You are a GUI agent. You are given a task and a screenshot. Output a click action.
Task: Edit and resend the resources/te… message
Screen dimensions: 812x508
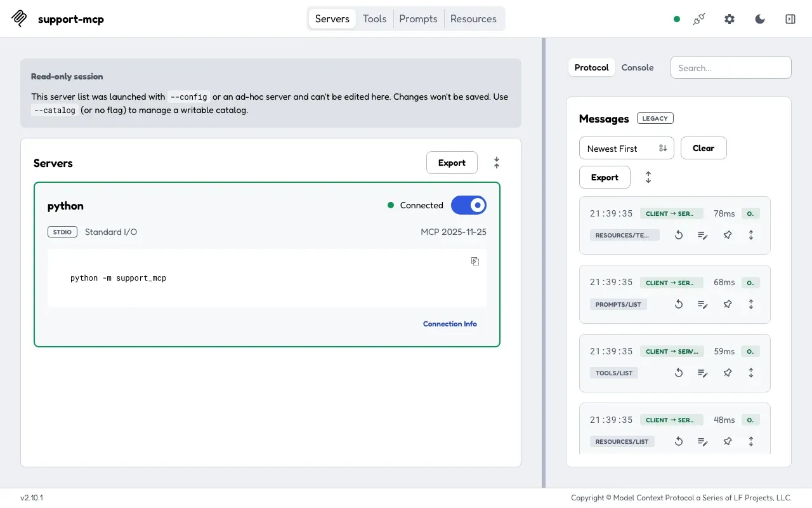[x=703, y=235]
